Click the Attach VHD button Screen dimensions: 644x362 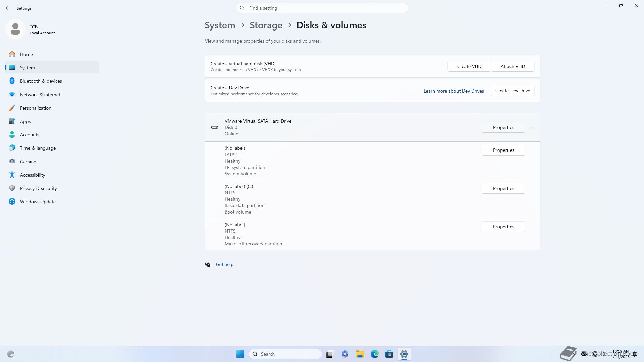click(x=513, y=66)
